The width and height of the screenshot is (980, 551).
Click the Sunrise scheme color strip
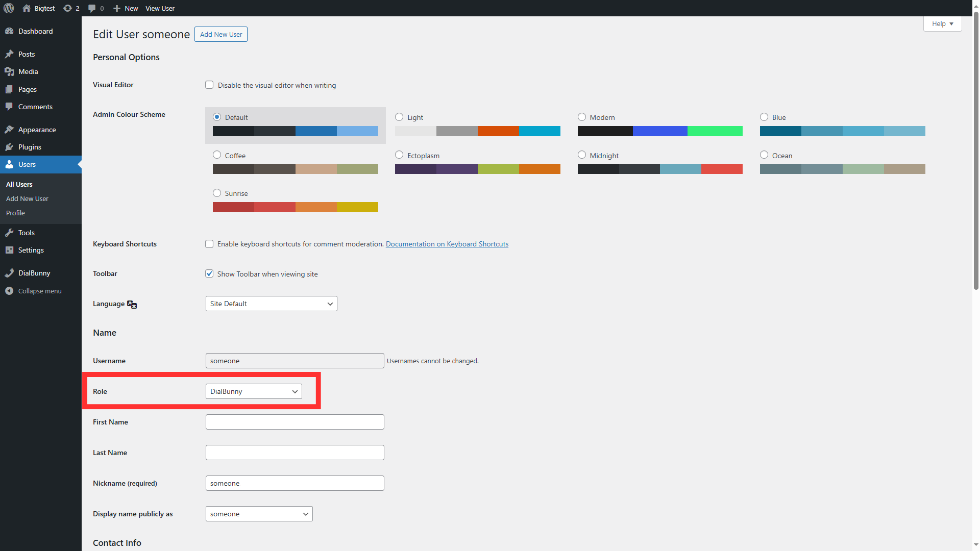295,207
